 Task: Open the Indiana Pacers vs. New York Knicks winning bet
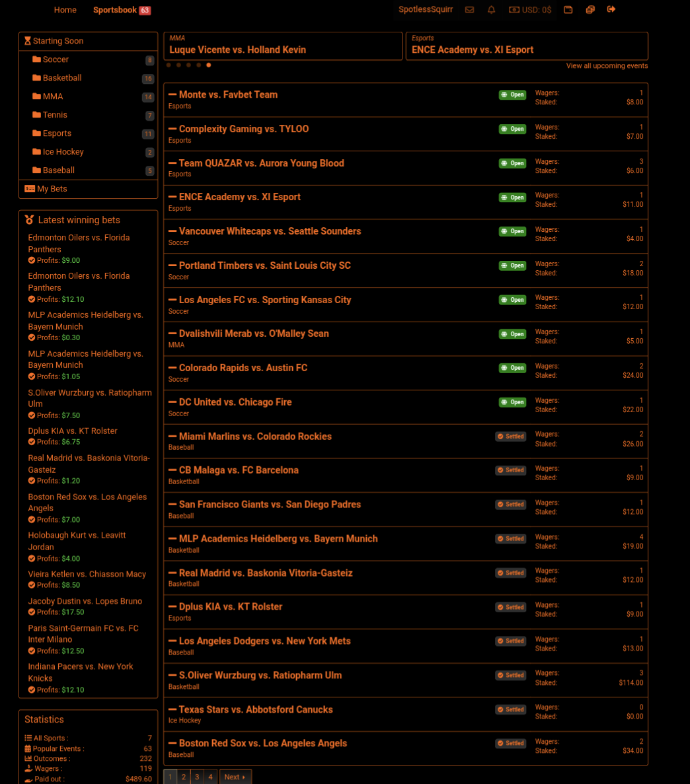point(81,672)
